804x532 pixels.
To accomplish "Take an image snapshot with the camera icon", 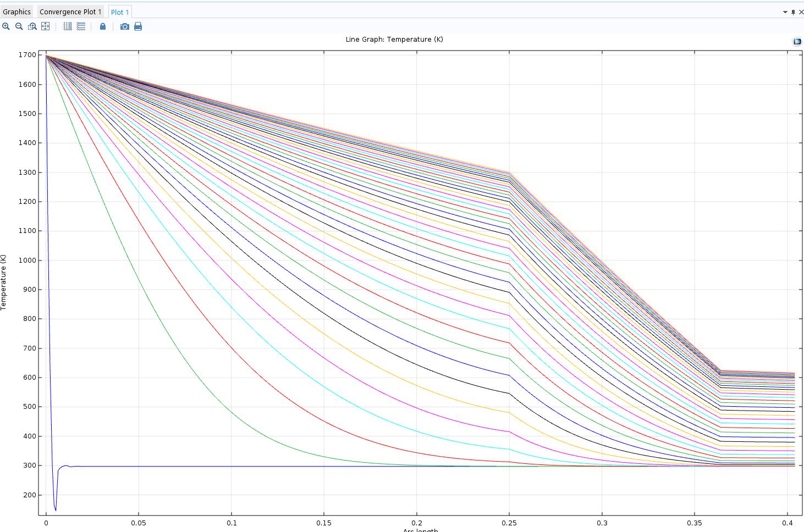I will [125, 26].
